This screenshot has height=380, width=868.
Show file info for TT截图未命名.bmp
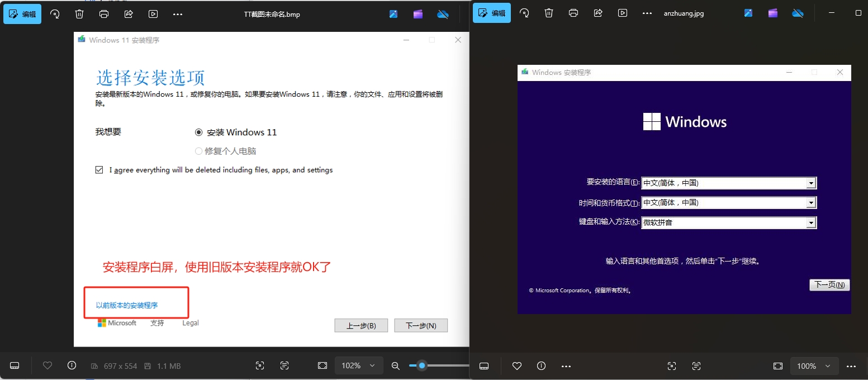(72, 365)
